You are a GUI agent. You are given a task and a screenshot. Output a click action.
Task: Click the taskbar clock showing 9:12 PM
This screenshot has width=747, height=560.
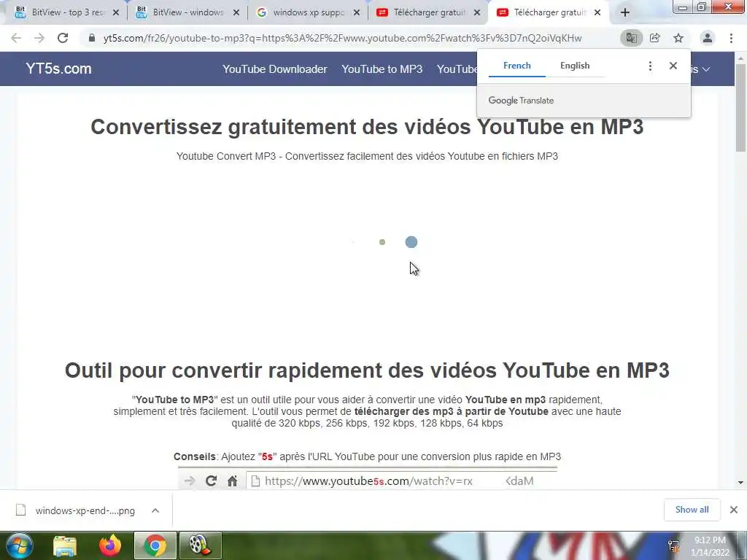pos(710,546)
